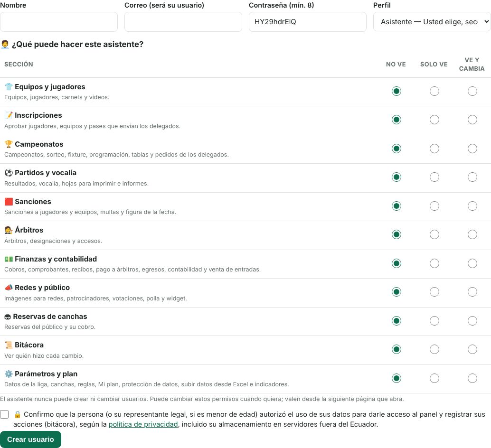Click the text 'Ver quién hizo cada cambio.'
Viewport: 491px width, 448px height.
pos(44,356)
